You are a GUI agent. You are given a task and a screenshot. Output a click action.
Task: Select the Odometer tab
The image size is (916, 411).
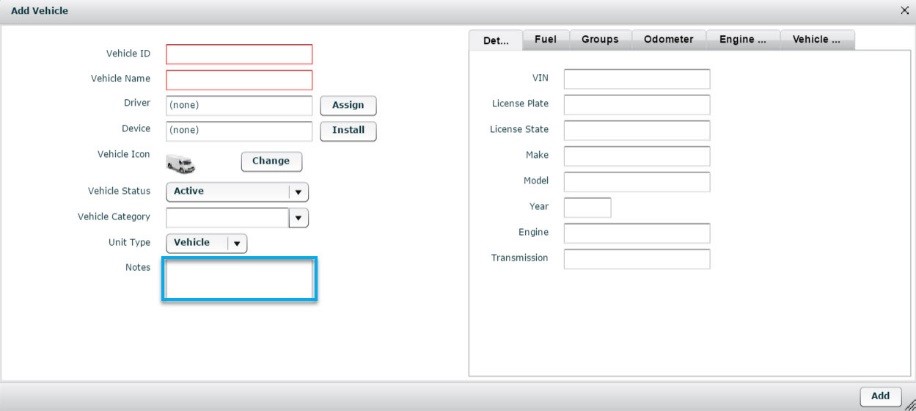coord(668,39)
